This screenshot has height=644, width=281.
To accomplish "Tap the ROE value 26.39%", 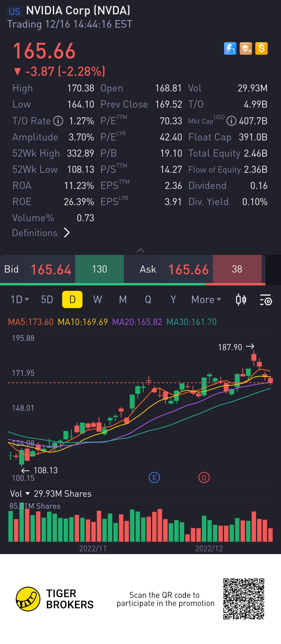I will 79,202.
